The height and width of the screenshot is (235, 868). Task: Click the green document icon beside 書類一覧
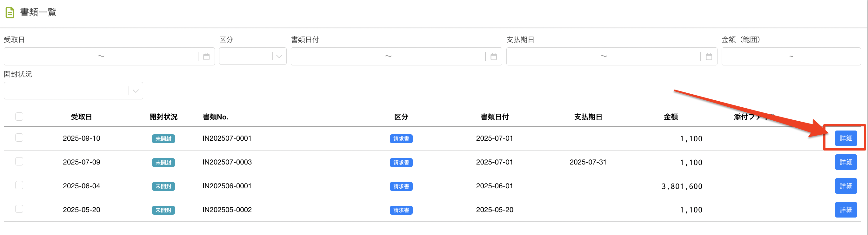(x=10, y=12)
